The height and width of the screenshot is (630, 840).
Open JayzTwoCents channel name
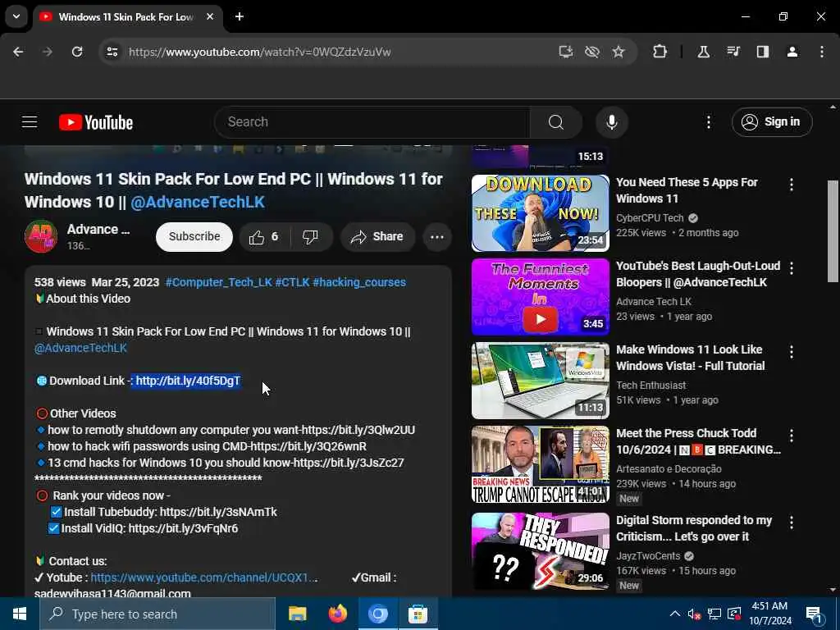(x=648, y=556)
